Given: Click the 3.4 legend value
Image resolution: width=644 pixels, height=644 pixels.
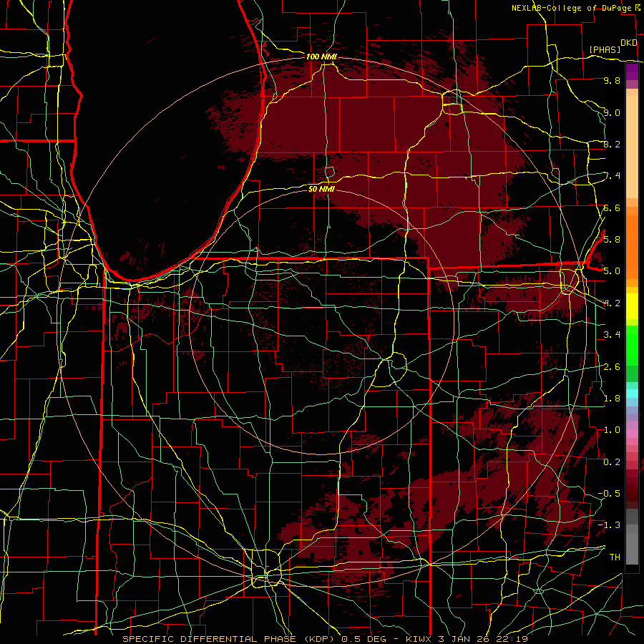Looking at the screenshot, I should tap(612, 334).
